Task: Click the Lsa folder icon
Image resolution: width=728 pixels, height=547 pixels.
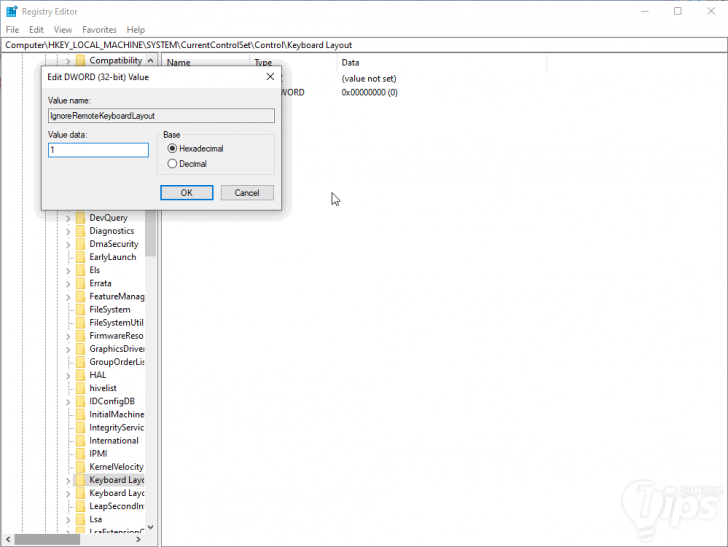Action: pyautogui.click(x=80, y=519)
